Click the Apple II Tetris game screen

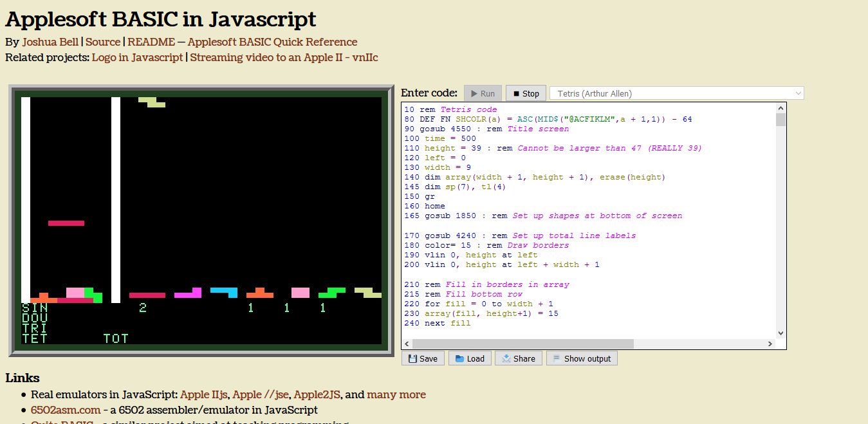pyautogui.click(x=201, y=220)
